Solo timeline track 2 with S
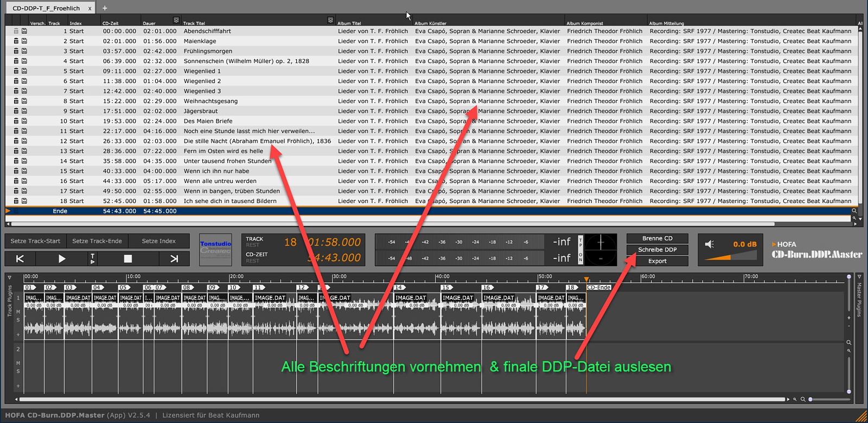The image size is (868, 423). point(18,371)
